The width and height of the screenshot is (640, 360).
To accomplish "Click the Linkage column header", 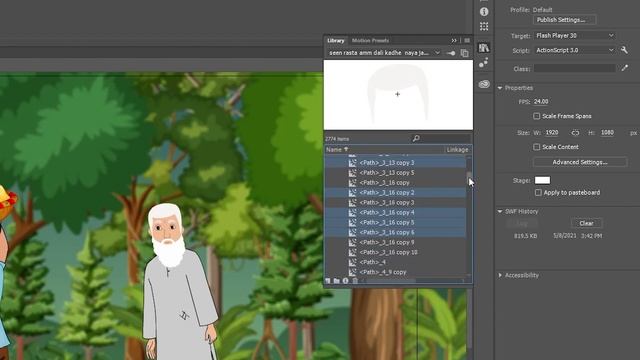I will click(458, 150).
